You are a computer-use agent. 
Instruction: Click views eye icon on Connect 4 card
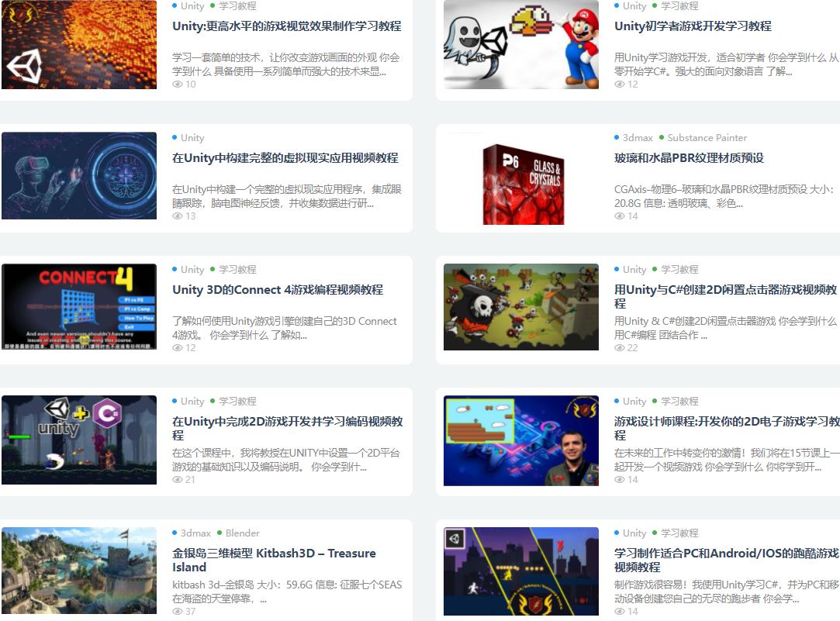[x=178, y=348]
